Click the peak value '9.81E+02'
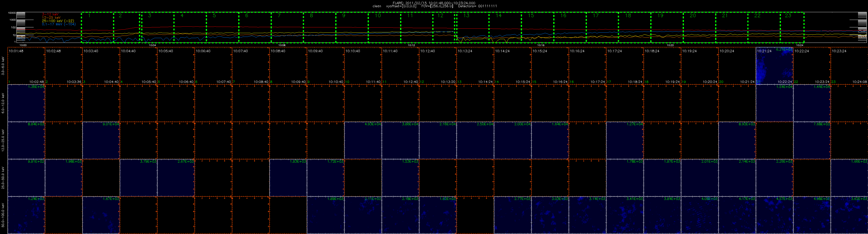 click(x=36, y=161)
